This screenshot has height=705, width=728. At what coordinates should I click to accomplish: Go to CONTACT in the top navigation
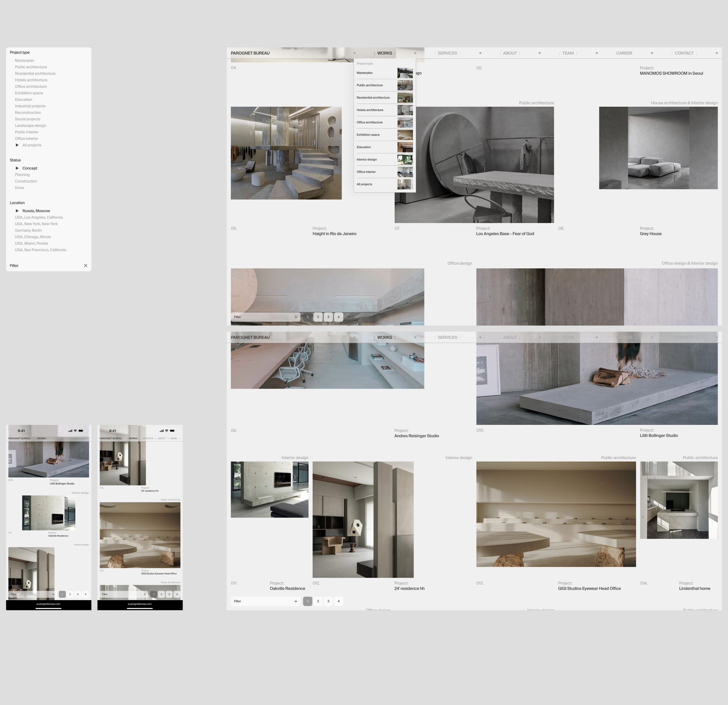coord(684,53)
